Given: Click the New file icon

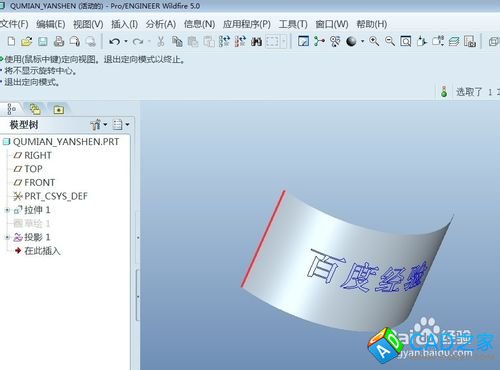Looking at the screenshot, I should click(x=11, y=41).
